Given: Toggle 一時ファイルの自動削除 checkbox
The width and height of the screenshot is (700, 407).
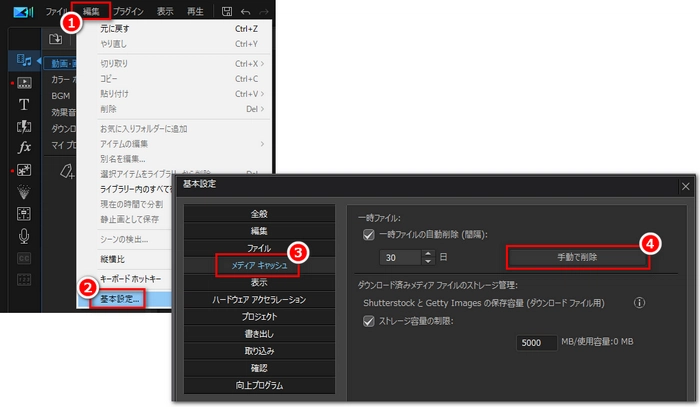Looking at the screenshot, I should (369, 235).
